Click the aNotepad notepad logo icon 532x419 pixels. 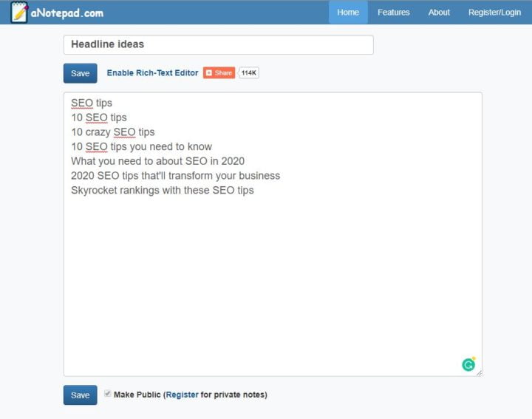19,13
